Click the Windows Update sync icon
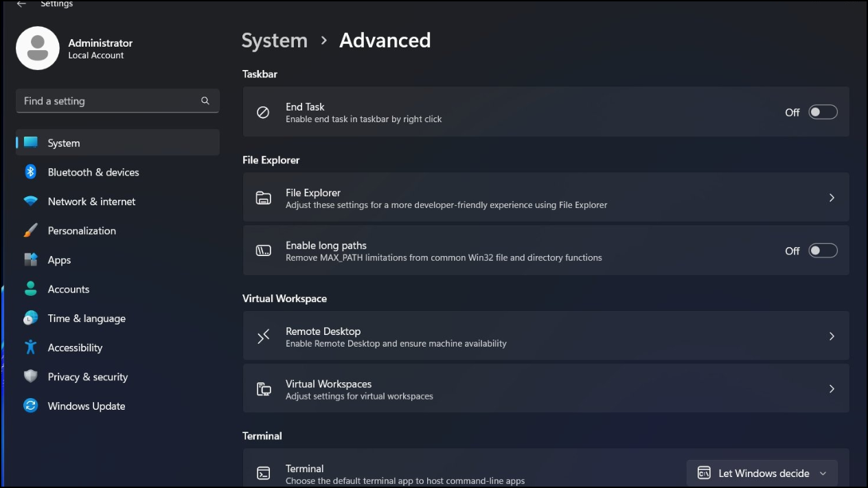This screenshot has width=868, height=488. pyautogui.click(x=31, y=406)
